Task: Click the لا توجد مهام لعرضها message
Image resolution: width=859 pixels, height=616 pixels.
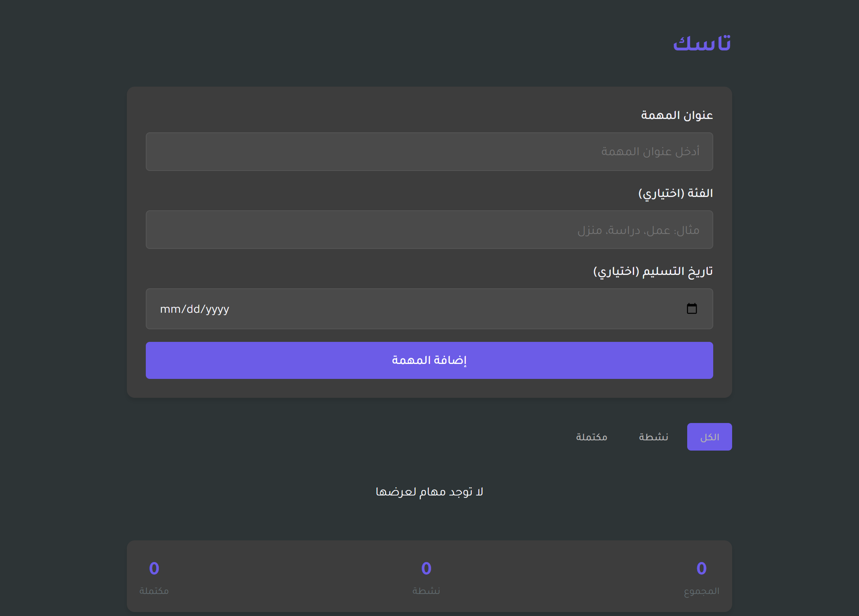Action: pos(429,492)
